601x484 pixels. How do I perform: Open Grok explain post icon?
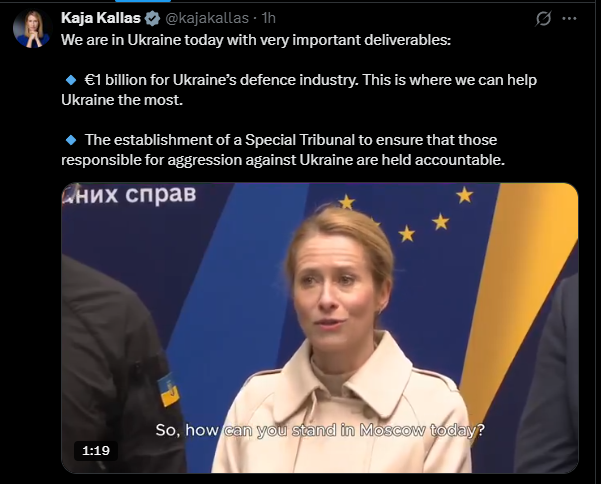point(543,18)
